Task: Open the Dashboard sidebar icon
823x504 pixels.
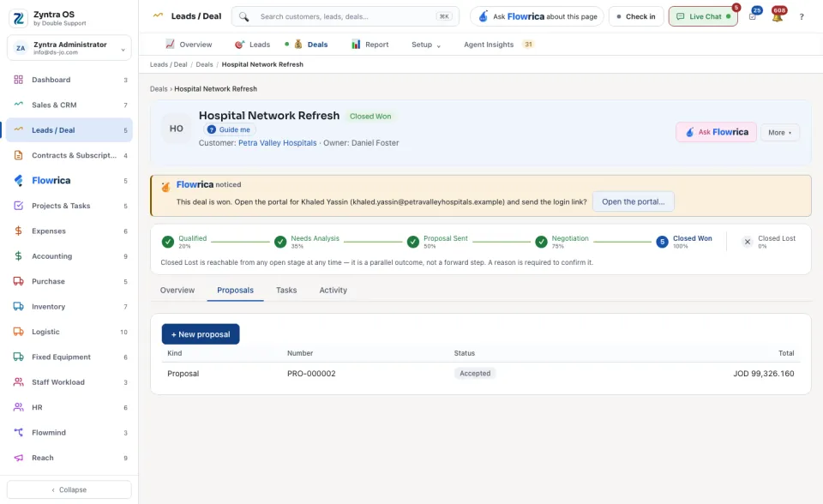Action: [x=18, y=80]
